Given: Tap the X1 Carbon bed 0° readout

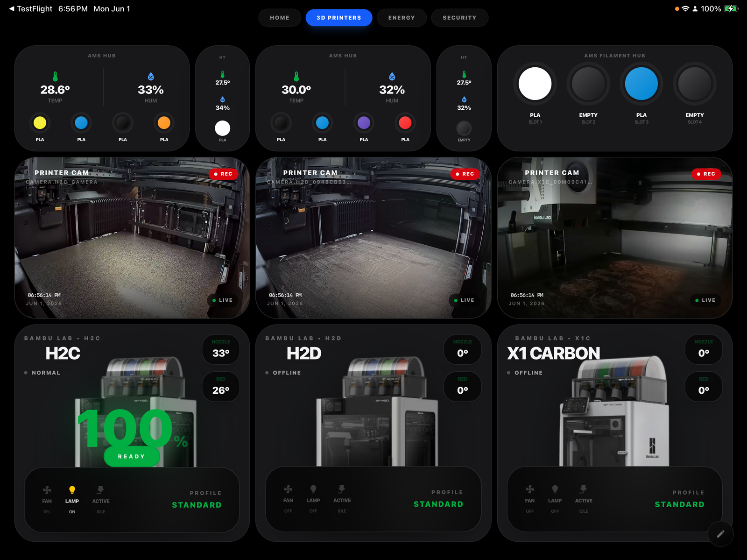Looking at the screenshot, I should click(x=704, y=387).
